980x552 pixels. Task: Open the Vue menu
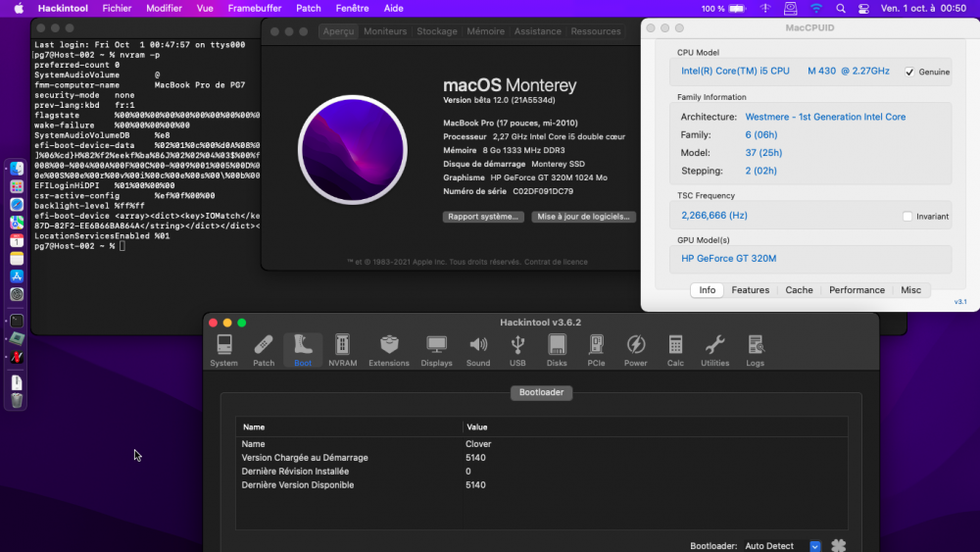click(205, 8)
